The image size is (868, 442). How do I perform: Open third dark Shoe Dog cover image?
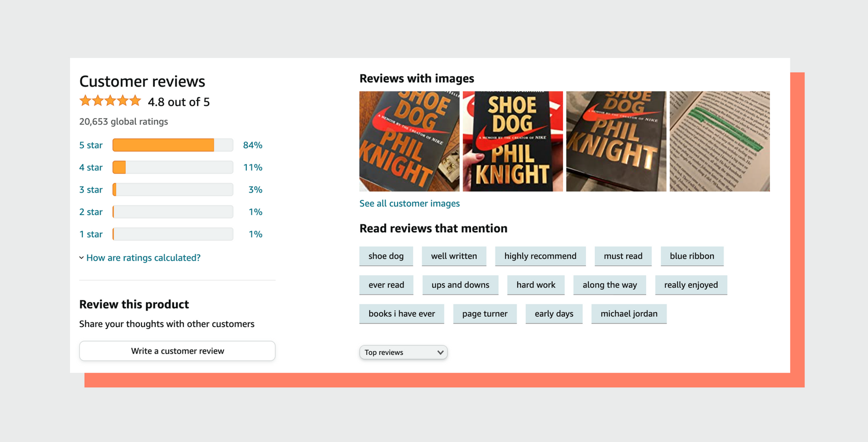pos(616,142)
